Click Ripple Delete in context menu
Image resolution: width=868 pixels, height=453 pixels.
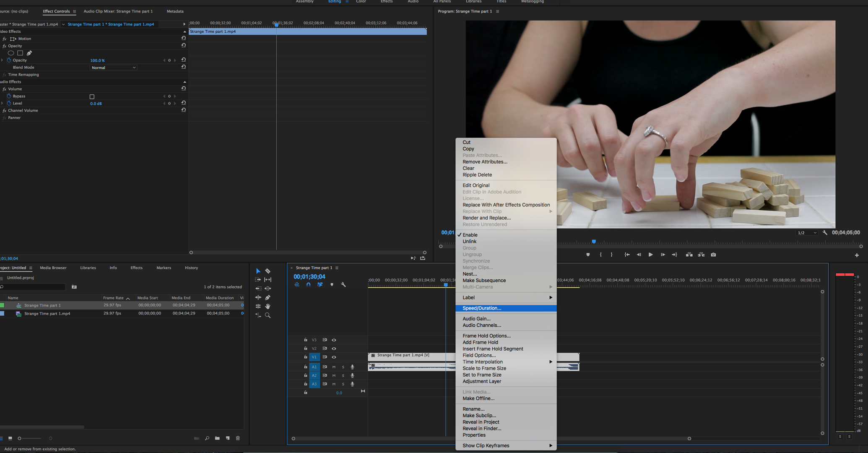477,174
